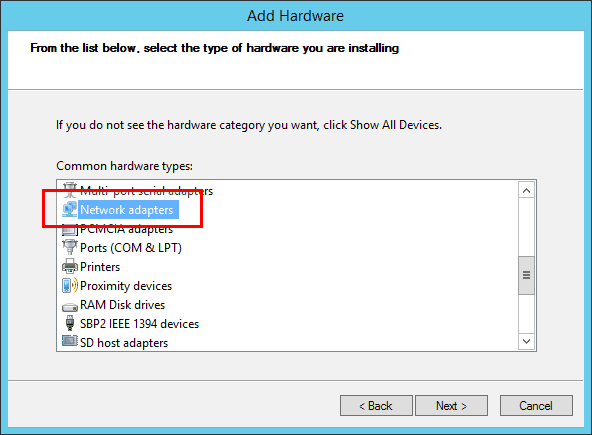
Task: Return with the Back button
Action: tap(376, 406)
